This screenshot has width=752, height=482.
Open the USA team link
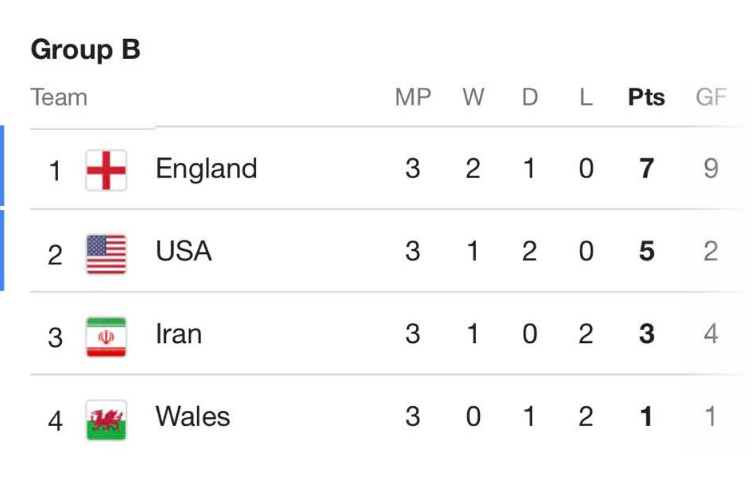[184, 251]
